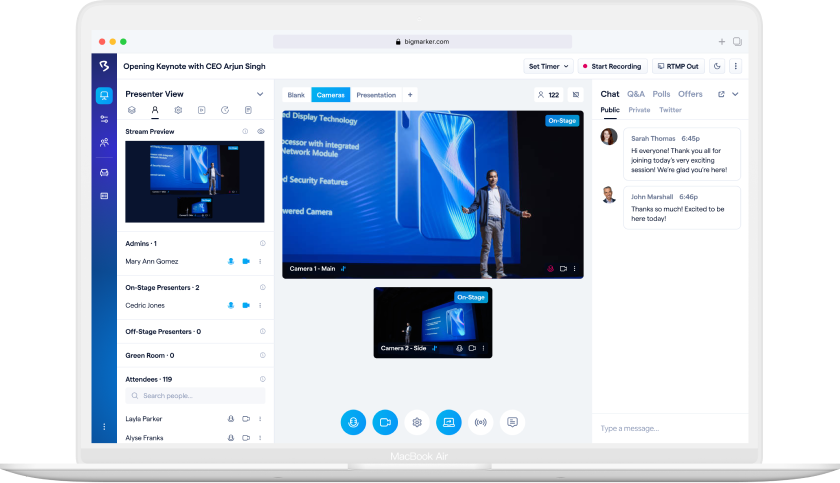Open the people group sidebar icon
The image size is (840, 483).
click(x=104, y=142)
